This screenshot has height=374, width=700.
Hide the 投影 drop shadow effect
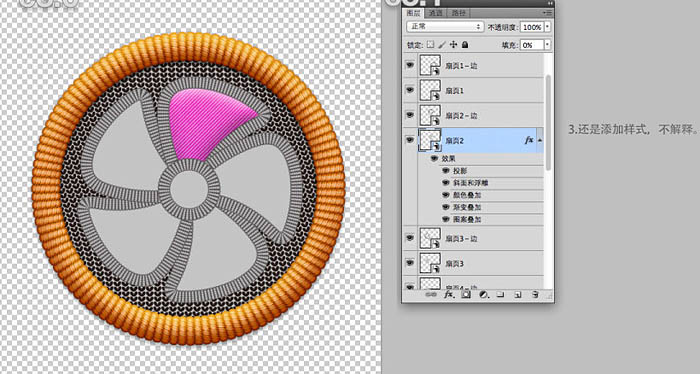[x=446, y=170]
